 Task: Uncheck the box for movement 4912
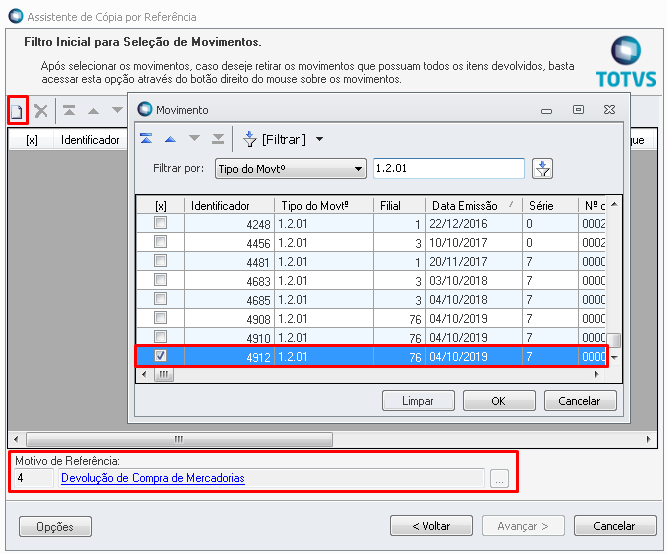click(160, 355)
